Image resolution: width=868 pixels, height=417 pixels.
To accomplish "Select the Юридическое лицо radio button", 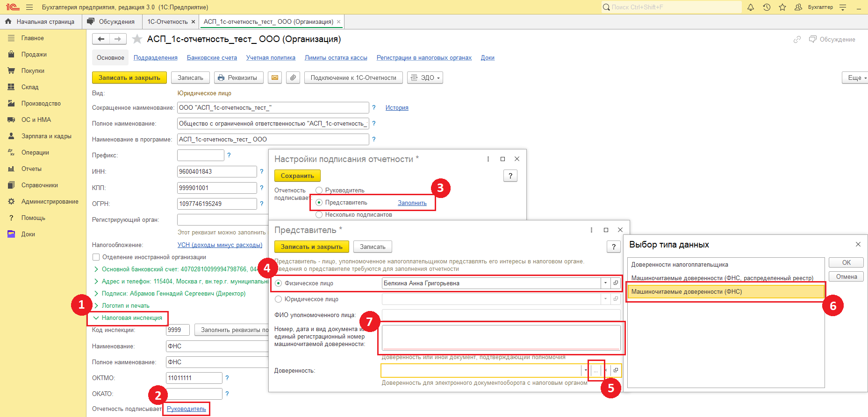I will tap(279, 299).
